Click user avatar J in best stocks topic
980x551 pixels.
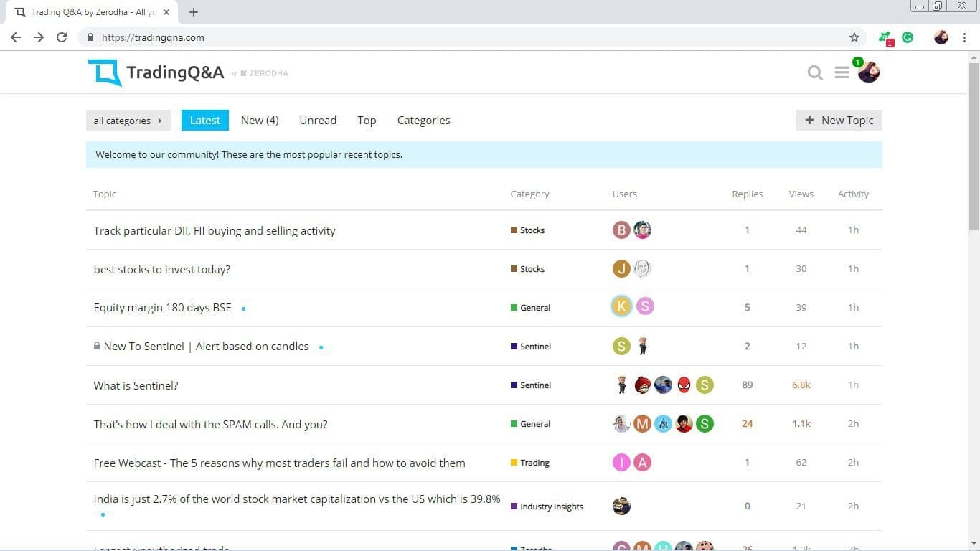click(621, 268)
